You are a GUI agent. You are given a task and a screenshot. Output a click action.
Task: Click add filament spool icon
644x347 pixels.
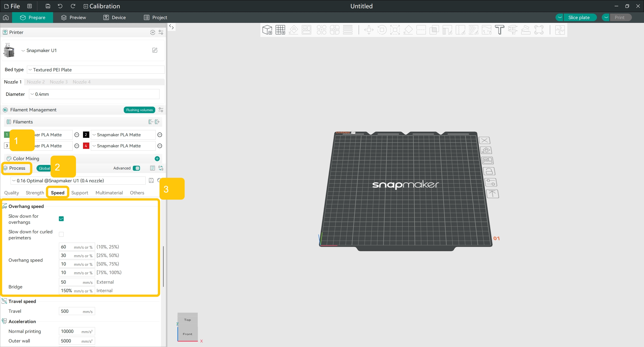click(157, 122)
